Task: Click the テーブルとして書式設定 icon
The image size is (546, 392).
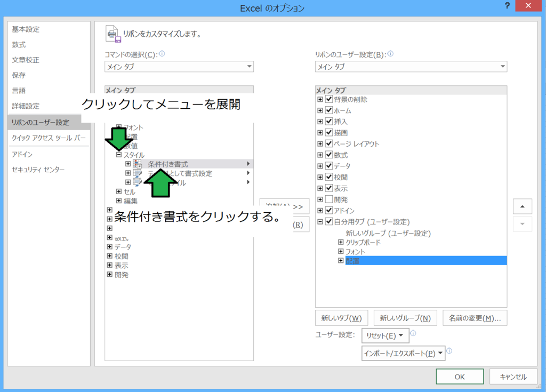Action: [x=138, y=173]
